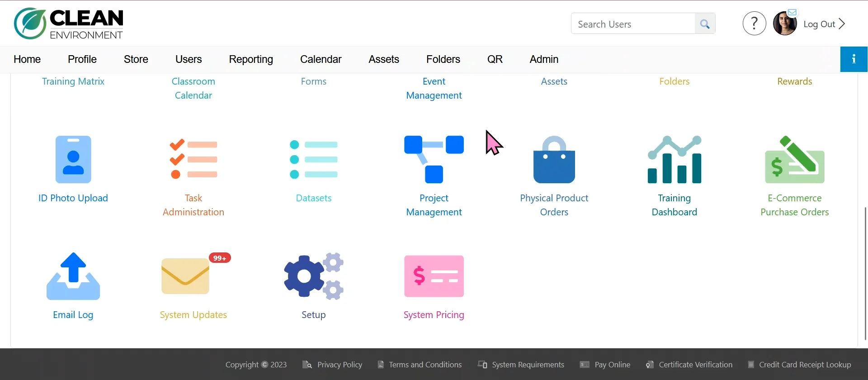
Task: Open the Users menu item
Action: tap(189, 59)
